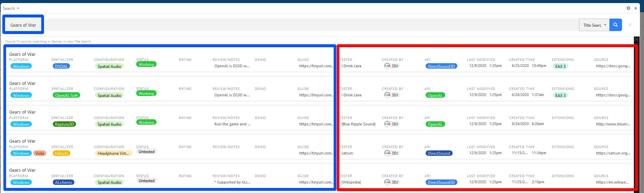Open the settings gear icon
644x193 pixels.
[x=628, y=8]
